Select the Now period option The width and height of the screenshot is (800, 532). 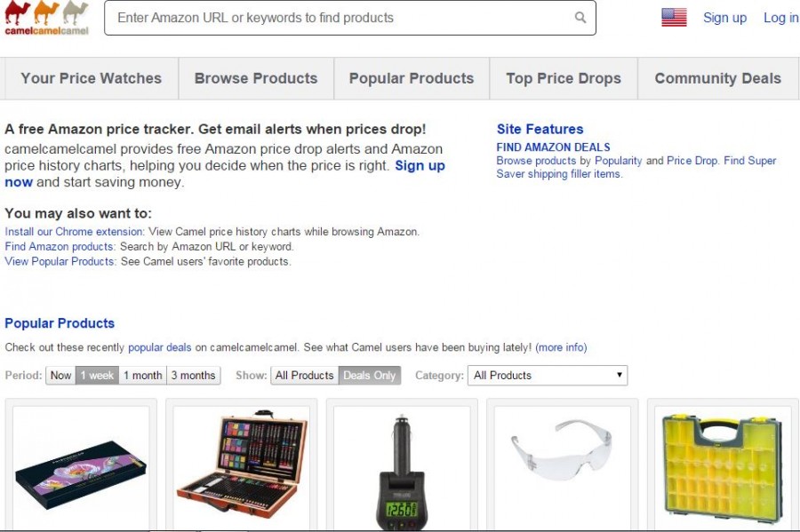(60, 376)
